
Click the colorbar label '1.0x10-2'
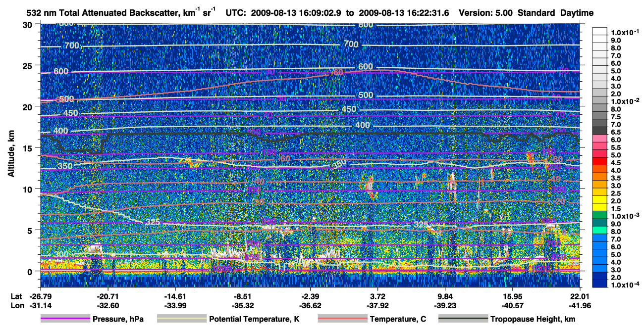(625, 100)
